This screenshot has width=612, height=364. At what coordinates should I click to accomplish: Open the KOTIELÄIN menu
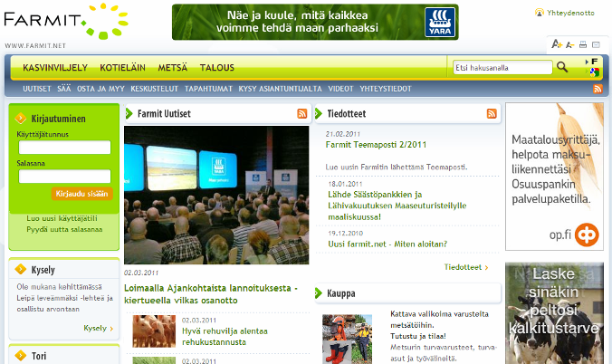(122, 68)
